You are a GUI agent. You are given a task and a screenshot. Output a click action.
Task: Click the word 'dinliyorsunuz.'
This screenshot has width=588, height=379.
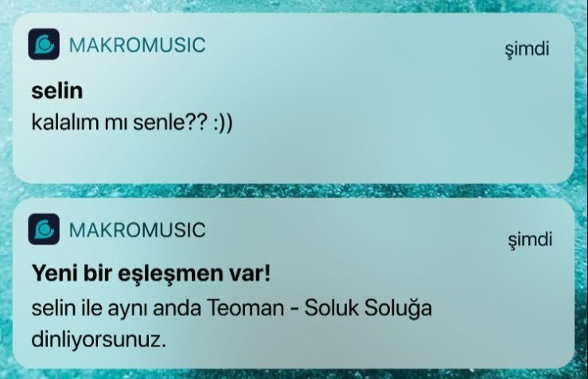pos(99,340)
